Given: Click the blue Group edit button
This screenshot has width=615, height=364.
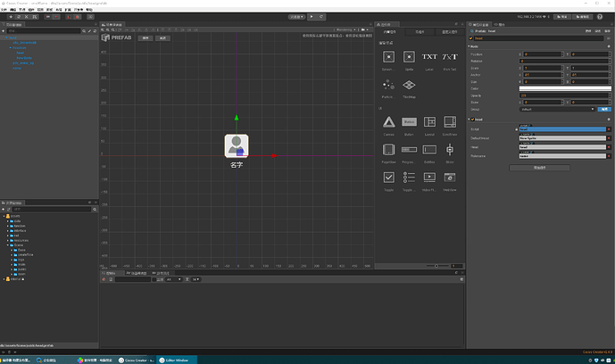Looking at the screenshot, I should pyautogui.click(x=604, y=110).
